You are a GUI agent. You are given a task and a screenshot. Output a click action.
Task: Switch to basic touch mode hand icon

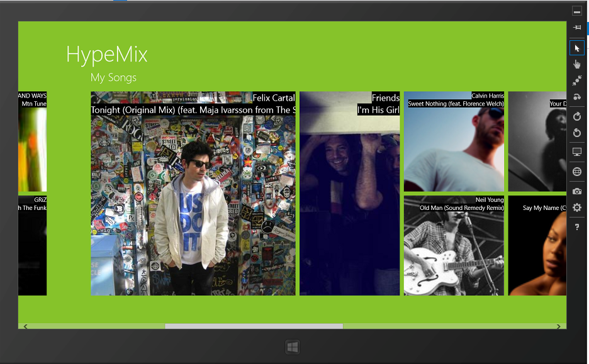[576, 64]
